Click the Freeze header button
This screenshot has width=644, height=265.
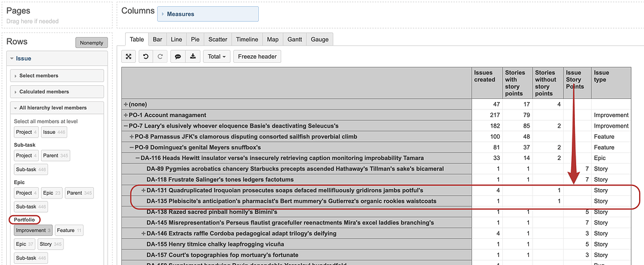(x=257, y=57)
